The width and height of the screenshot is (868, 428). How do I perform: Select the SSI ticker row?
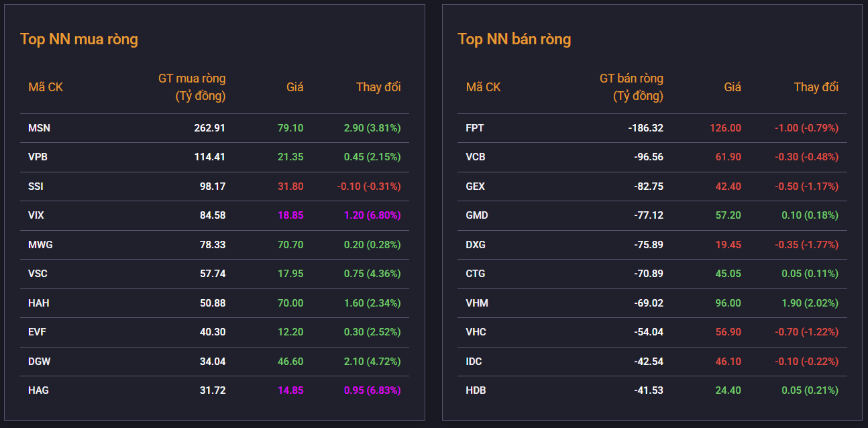(x=36, y=186)
